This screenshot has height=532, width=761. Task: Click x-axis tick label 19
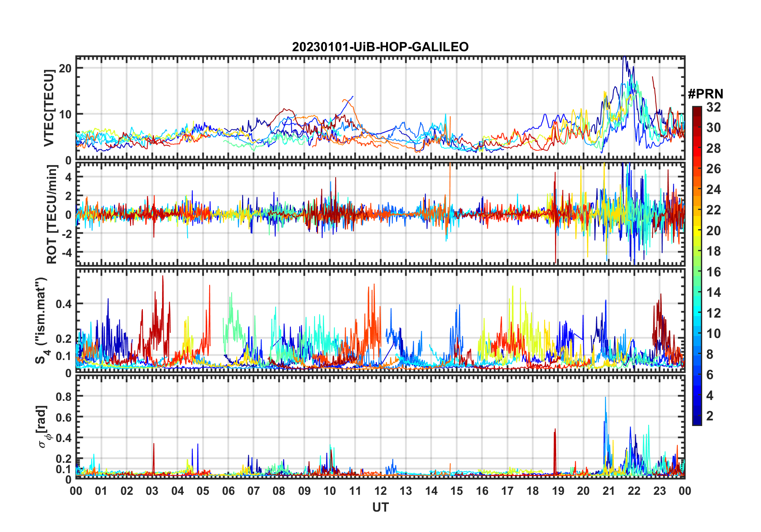pos(558,491)
